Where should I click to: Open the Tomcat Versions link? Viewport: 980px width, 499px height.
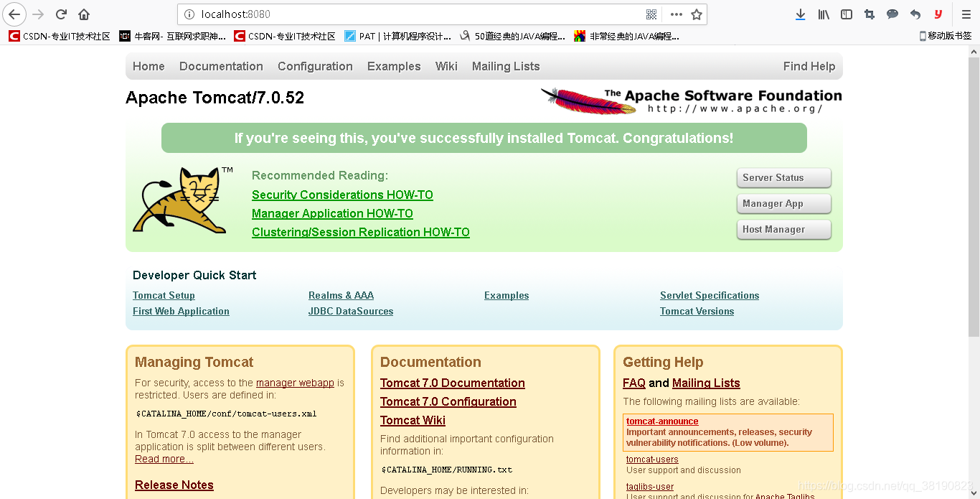coord(697,311)
